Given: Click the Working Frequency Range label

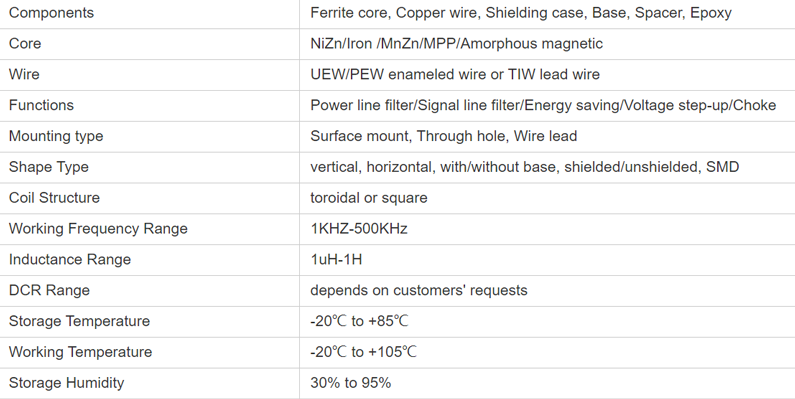Looking at the screenshot, I should (x=98, y=229).
